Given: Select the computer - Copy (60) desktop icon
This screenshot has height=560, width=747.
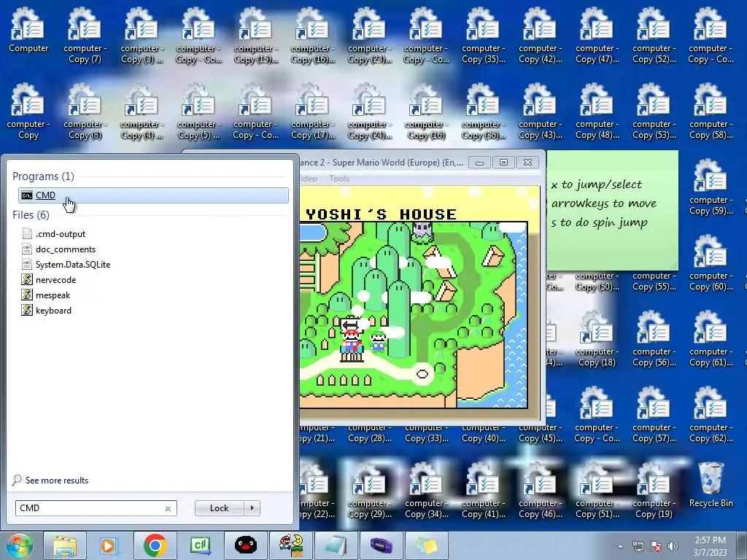Looking at the screenshot, I should click(x=711, y=262).
